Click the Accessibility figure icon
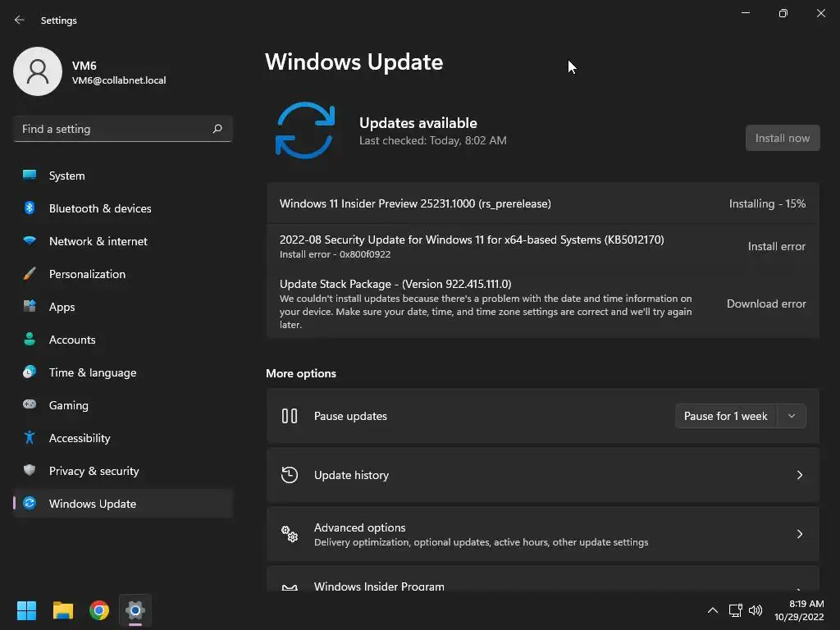The width and height of the screenshot is (840, 630). coord(30,438)
